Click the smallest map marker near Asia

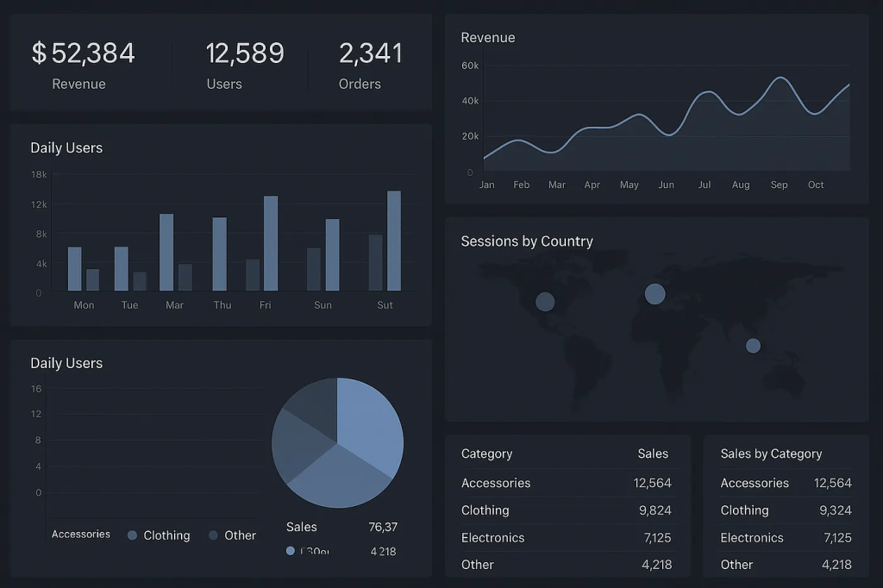pyautogui.click(x=753, y=346)
